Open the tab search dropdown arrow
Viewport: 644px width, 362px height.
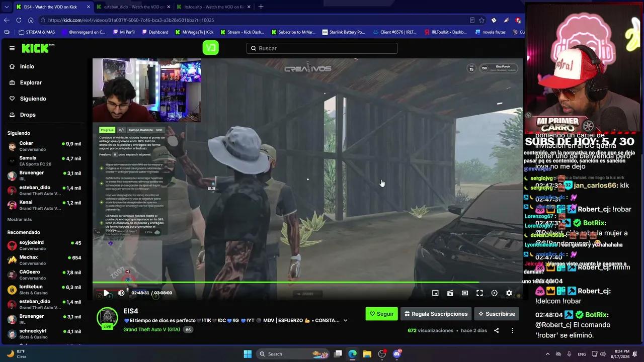(x=6, y=7)
